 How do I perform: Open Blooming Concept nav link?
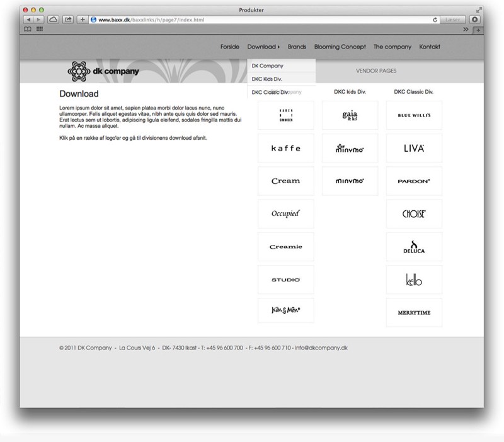[x=340, y=47]
